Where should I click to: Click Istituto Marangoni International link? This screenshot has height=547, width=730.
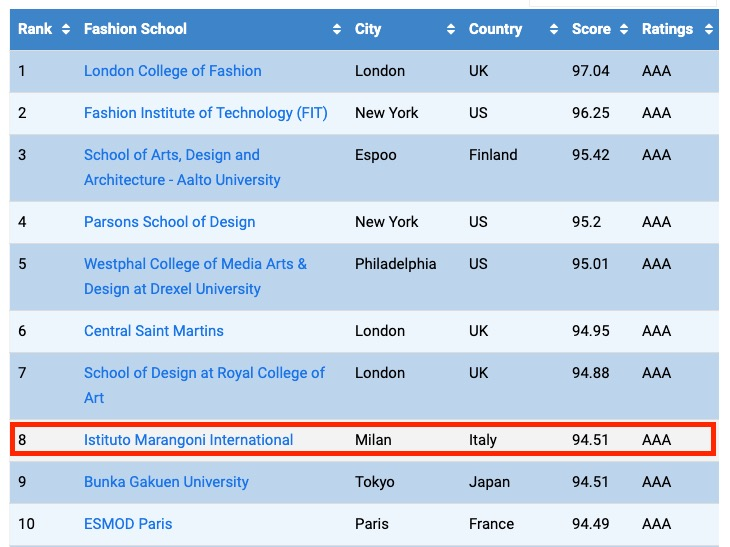pyautogui.click(x=189, y=440)
